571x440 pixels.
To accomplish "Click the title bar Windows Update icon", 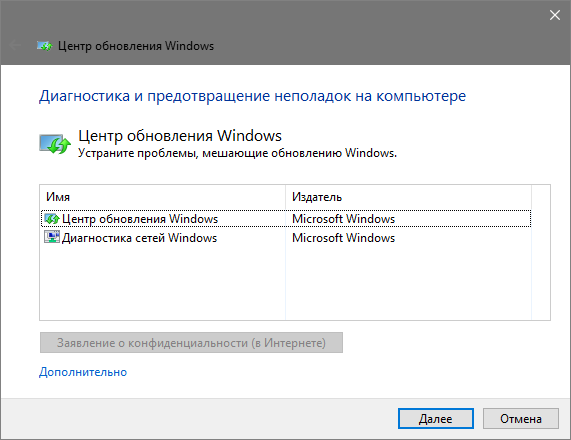I will 44,46.
